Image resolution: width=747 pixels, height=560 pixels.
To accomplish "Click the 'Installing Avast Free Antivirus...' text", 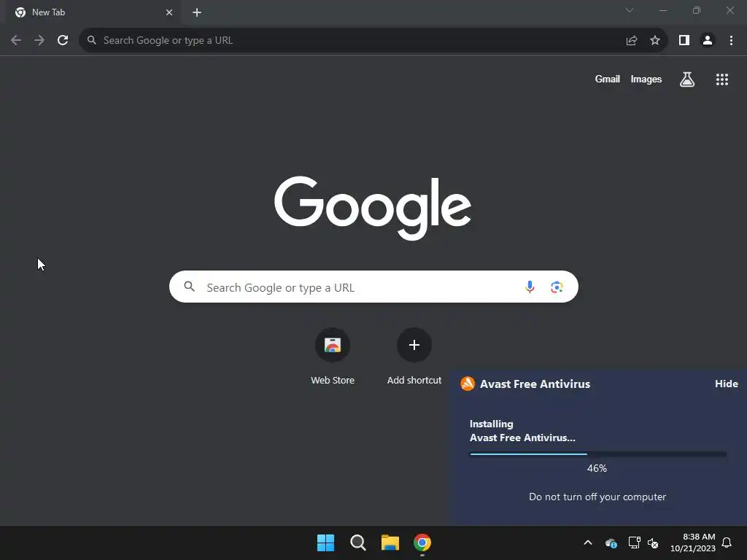I will click(x=522, y=431).
